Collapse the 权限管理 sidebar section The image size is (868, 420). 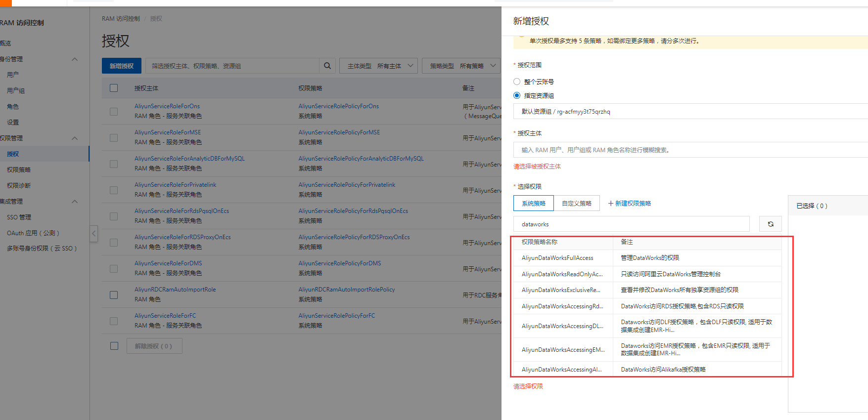[75, 138]
